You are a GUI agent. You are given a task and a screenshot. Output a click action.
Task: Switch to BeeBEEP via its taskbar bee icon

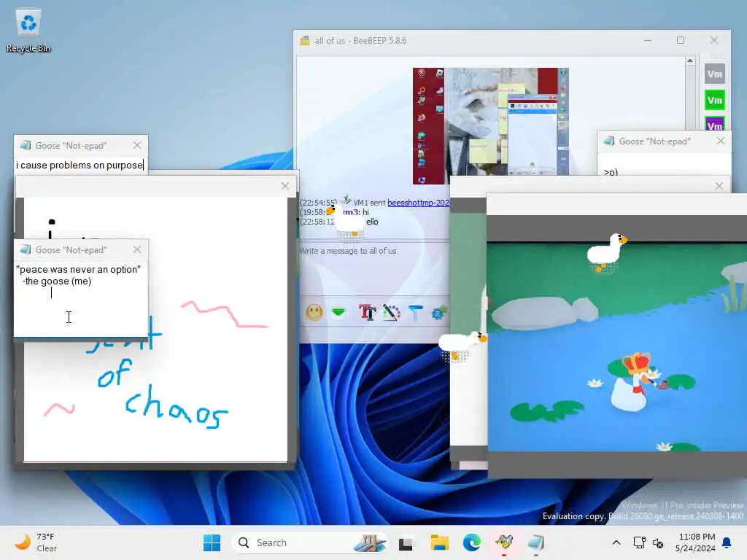tap(504, 542)
